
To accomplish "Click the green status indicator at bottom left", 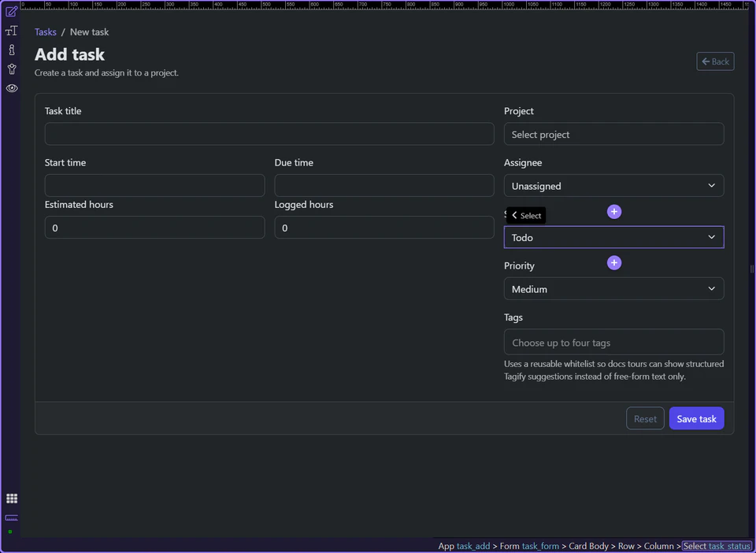I will [9, 531].
